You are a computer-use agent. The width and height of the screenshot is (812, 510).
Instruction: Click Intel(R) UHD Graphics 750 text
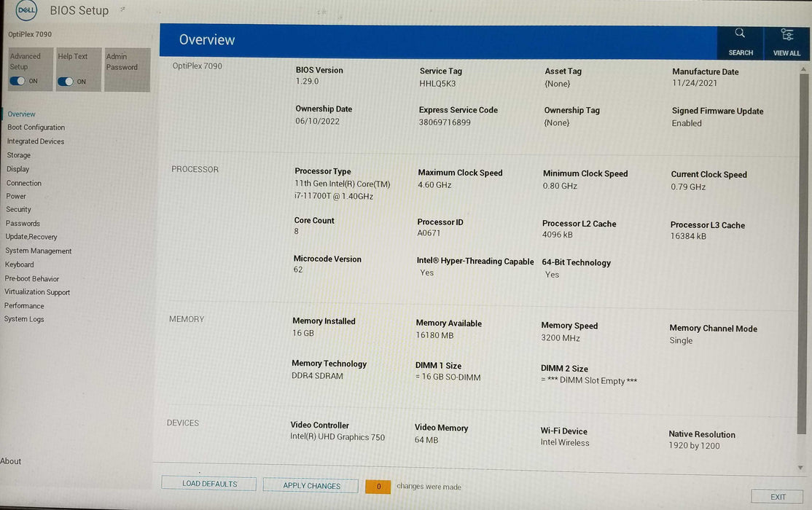coord(337,437)
